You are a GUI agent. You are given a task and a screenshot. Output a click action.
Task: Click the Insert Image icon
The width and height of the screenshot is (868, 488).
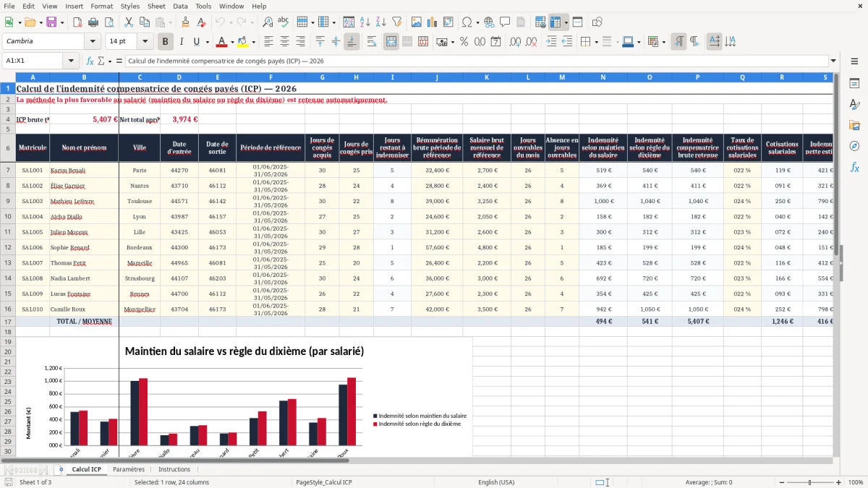click(x=417, y=22)
